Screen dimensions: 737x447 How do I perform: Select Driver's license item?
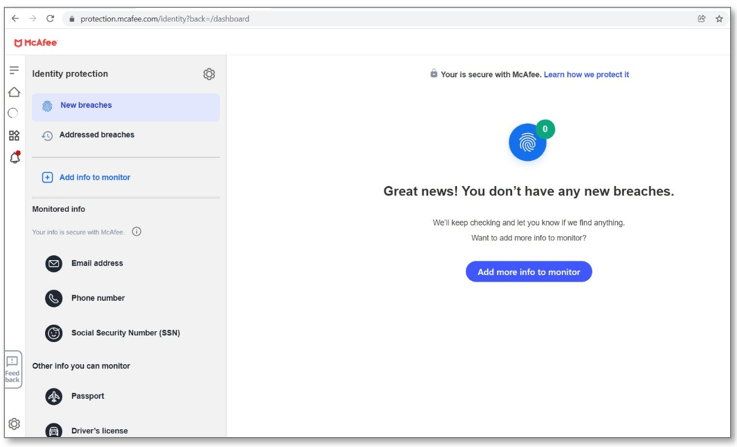pos(99,431)
